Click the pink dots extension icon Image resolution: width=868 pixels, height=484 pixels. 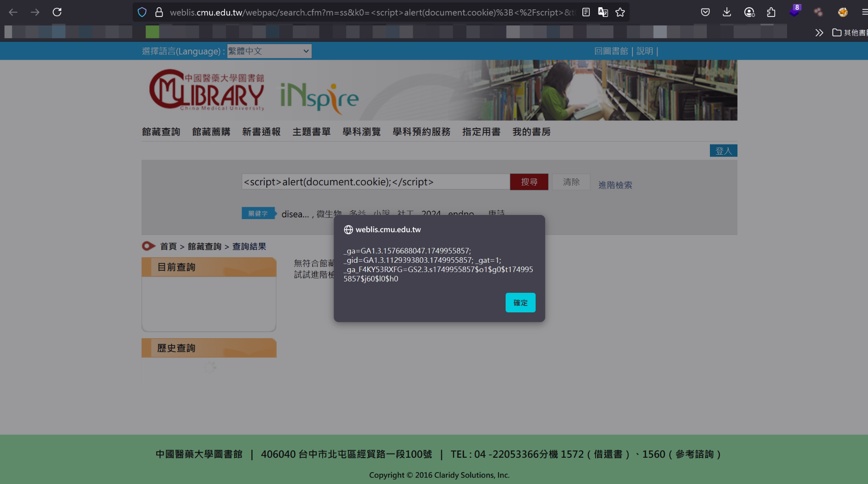click(818, 12)
